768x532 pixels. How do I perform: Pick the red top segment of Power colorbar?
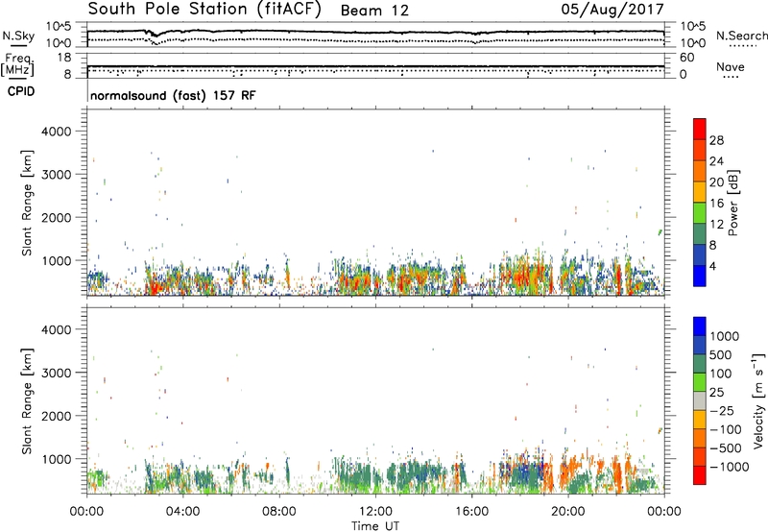click(x=700, y=130)
